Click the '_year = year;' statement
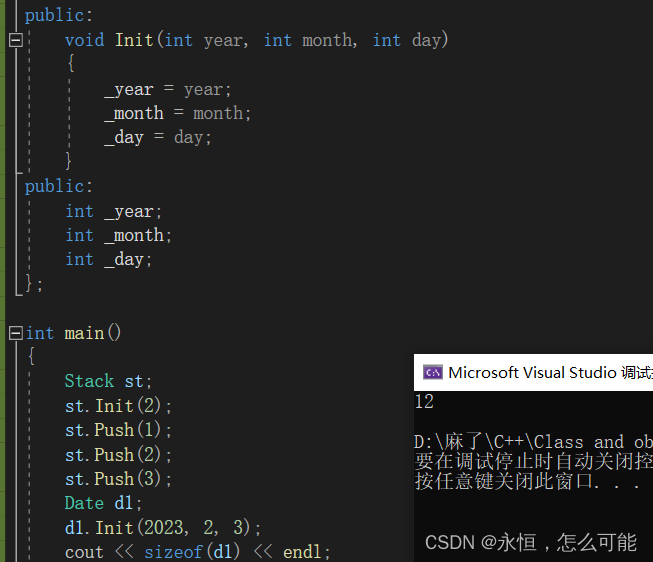This screenshot has height=562, width=653. [x=167, y=89]
